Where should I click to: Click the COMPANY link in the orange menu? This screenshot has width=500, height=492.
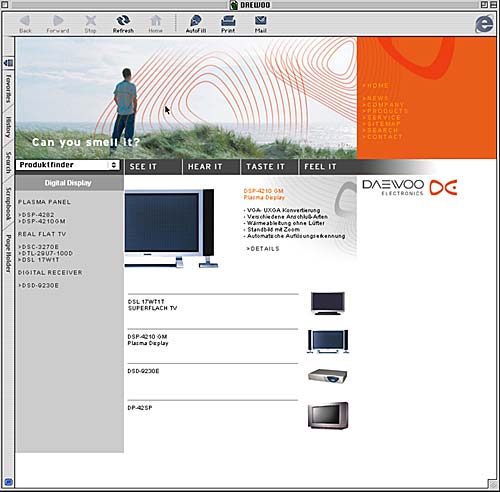(384, 105)
